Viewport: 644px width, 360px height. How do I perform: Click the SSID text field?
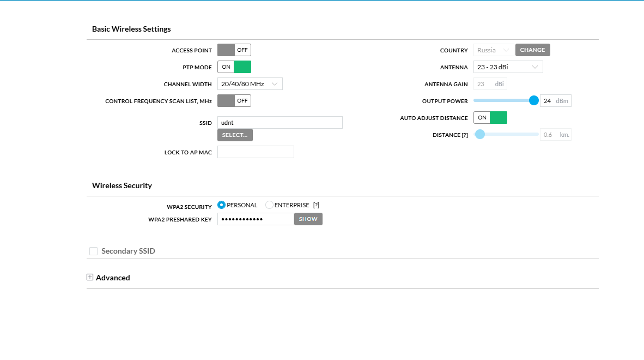pos(280,123)
